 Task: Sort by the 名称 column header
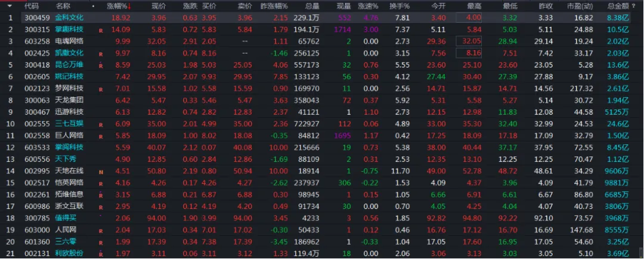coord(63,6)
